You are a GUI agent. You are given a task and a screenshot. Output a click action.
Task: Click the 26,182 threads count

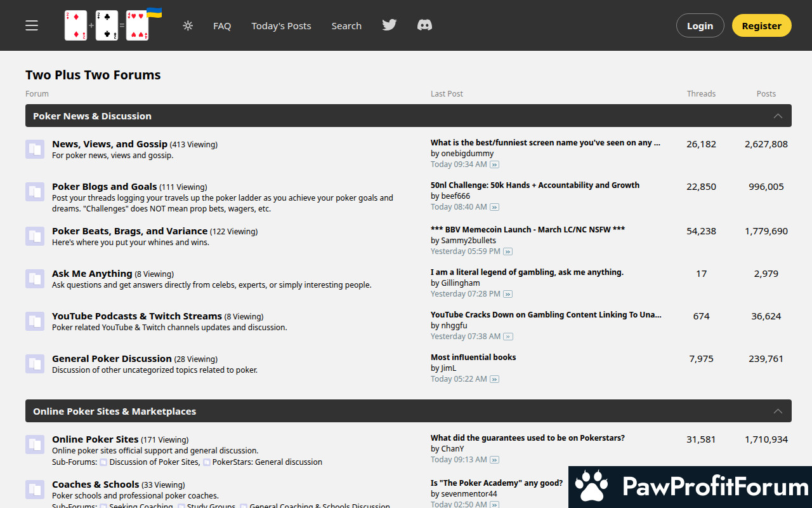(x=701, y=144)
